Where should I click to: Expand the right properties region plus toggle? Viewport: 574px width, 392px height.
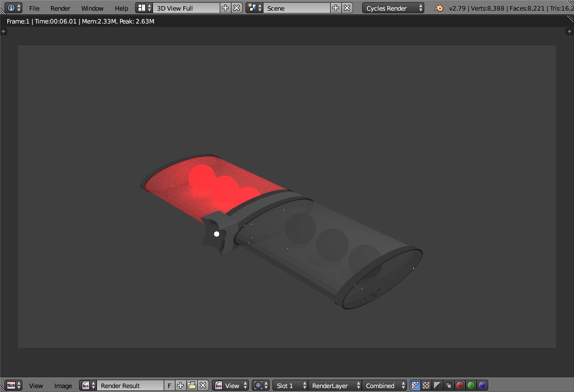(x=570, y=31)
